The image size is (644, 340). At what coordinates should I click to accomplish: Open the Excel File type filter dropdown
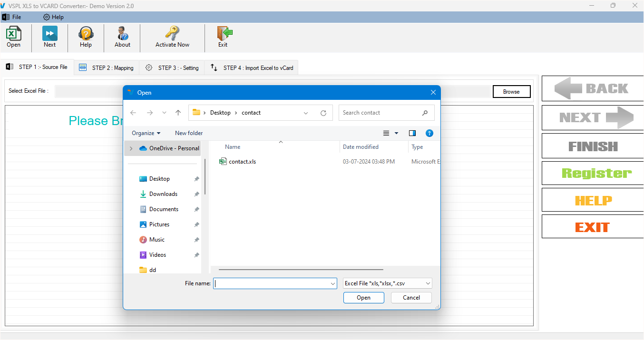[x=388, y=283]
